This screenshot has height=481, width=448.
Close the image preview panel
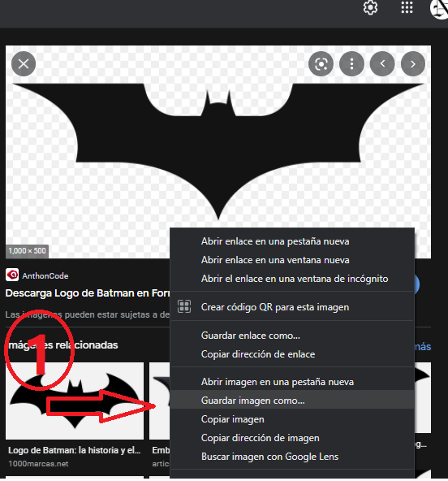point(24,64)
